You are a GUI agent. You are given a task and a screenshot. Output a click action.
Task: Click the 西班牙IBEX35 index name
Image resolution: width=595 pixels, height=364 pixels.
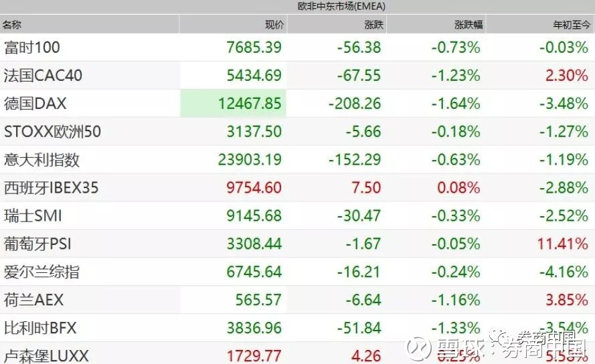click(x=51, y=188)
